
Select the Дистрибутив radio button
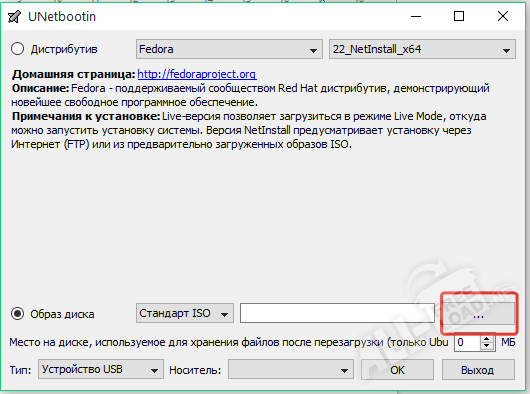pos(17,49)
